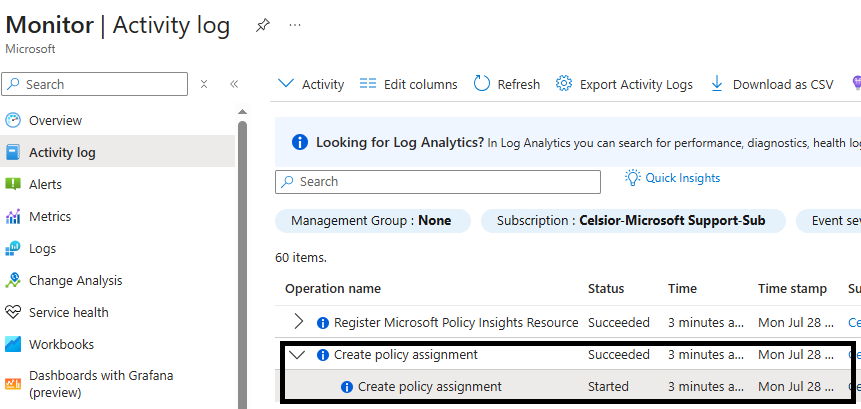Click Export Activity Logs
The height and width of the screenshot is (409, 861).
pyautogui.click(x=624, y=84)
